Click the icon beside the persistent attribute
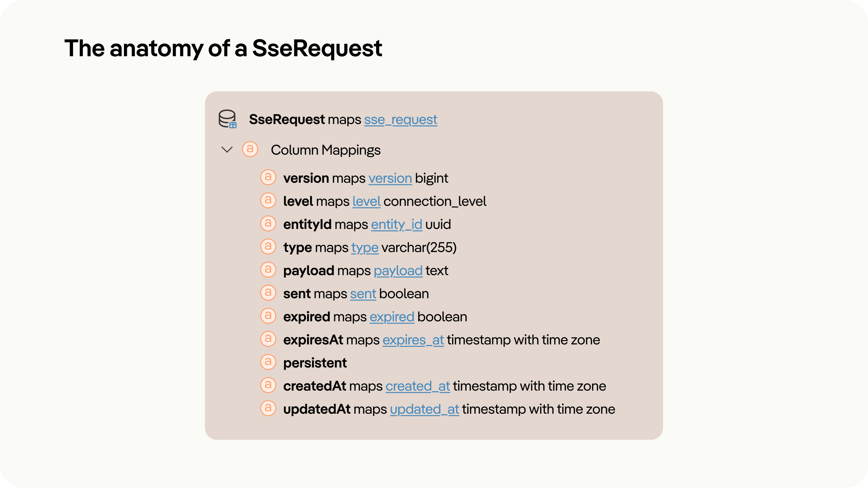868x488 pixels. click(x=268, y=362)
